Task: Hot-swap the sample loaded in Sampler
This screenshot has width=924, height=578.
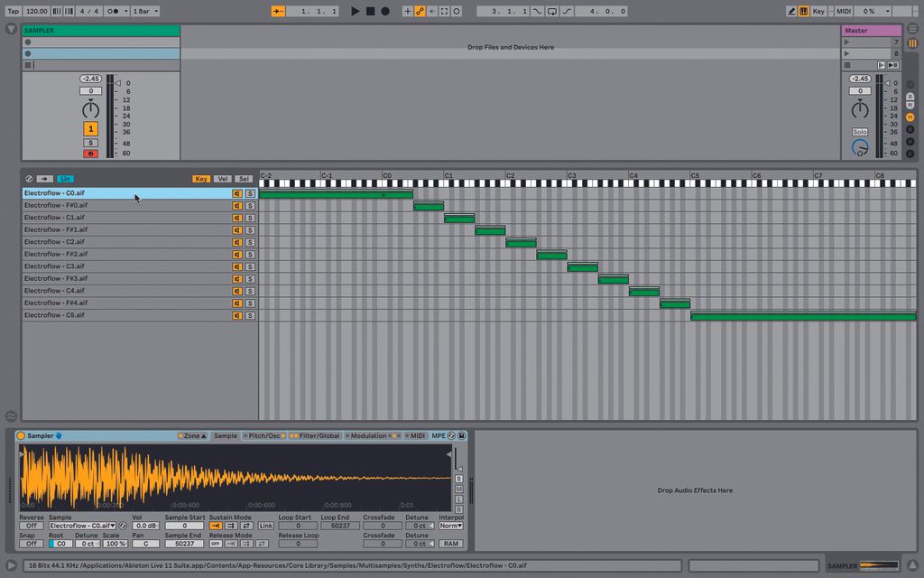Action: point(123,525)
